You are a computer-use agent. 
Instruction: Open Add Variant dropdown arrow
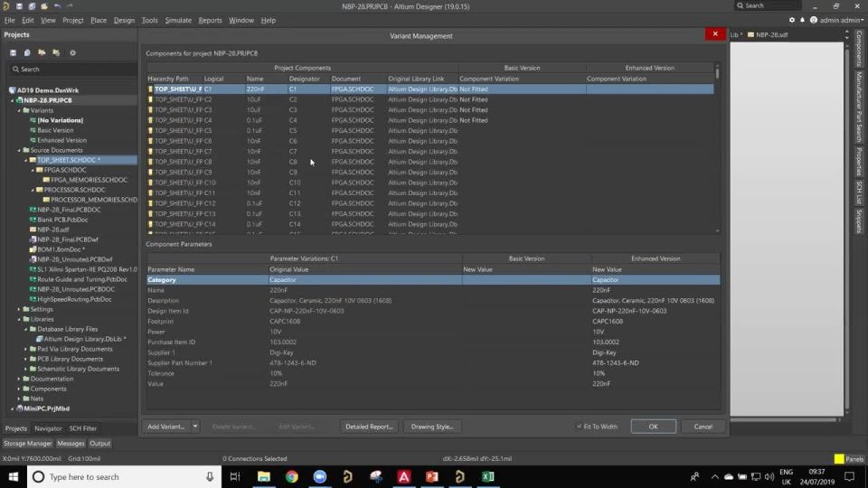point(195,427)
